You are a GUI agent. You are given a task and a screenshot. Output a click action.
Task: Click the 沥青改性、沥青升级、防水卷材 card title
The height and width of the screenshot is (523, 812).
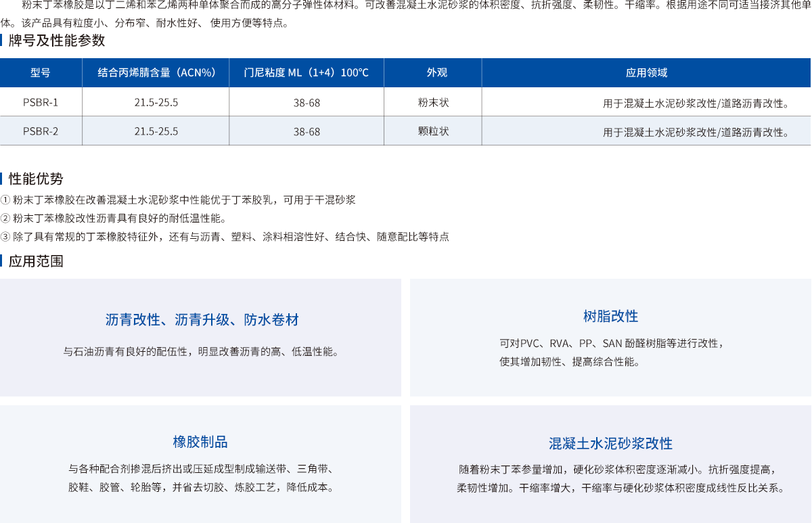coord(200,319)
